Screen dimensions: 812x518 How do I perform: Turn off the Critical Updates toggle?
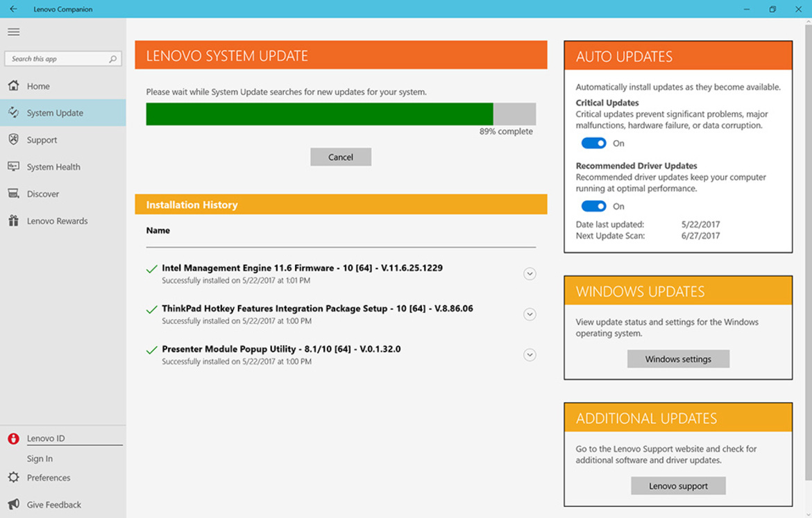(593, 144)
